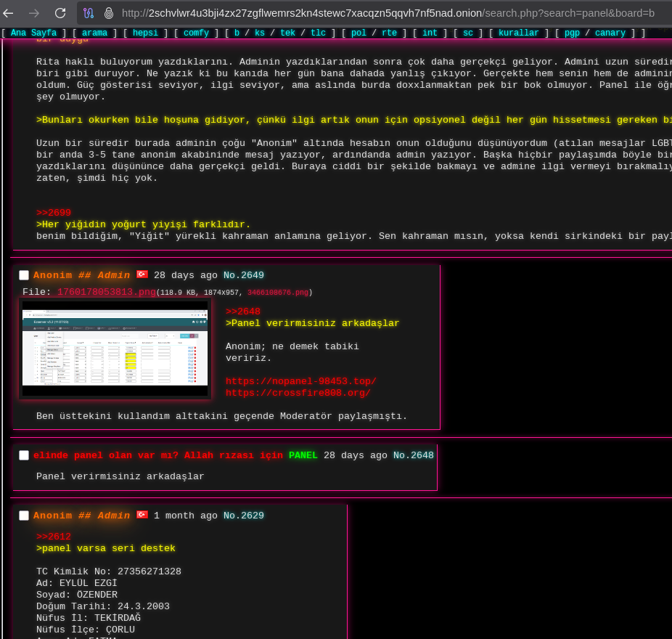Switch to the pol board
Image resolution: width=672 pixels, height=639 pixels.
coord(358,33)
